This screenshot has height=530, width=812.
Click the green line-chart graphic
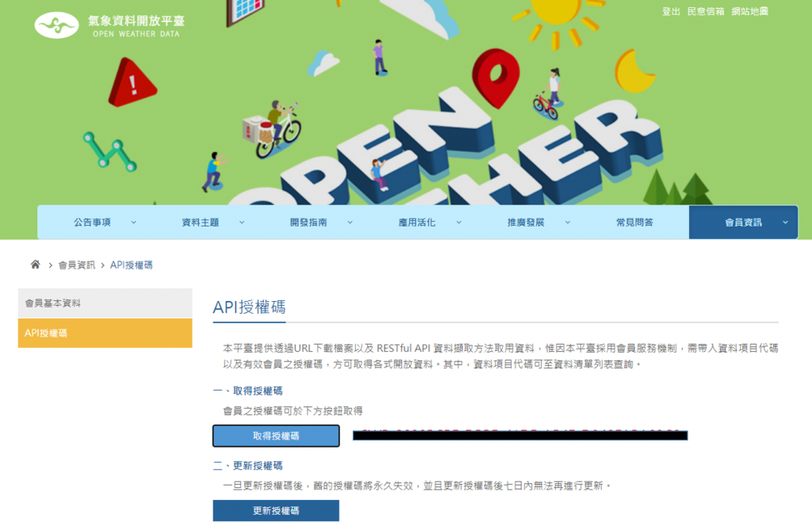(109, 151)
